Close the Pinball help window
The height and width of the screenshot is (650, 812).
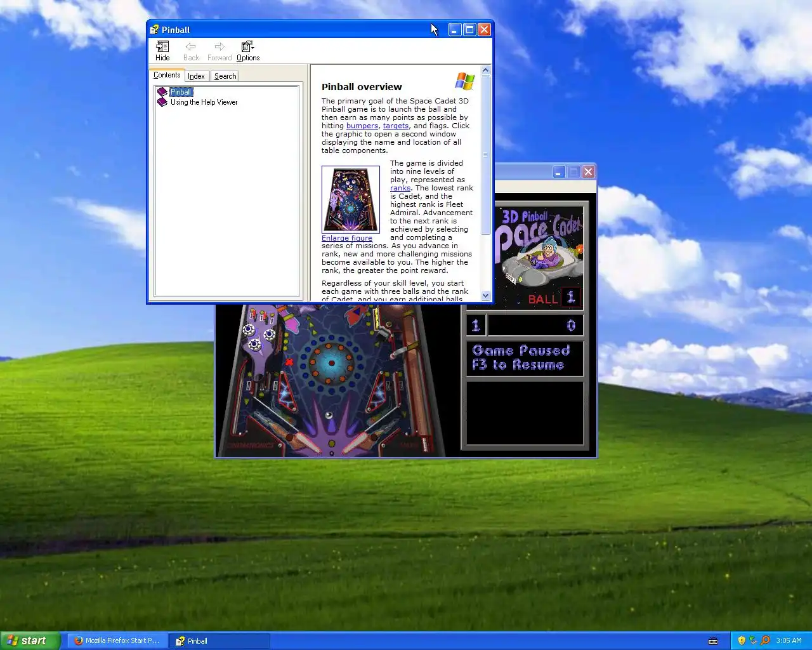click(x=484, y=29)
